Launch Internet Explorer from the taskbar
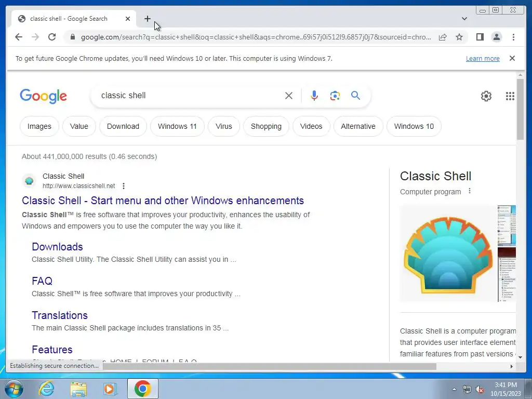 tap(46, 389)
